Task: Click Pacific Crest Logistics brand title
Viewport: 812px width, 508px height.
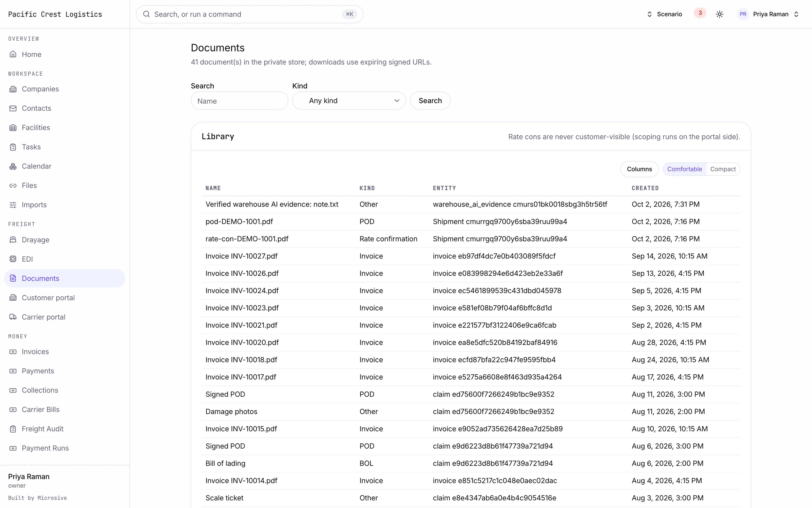Action: click(x=55, y=14)
